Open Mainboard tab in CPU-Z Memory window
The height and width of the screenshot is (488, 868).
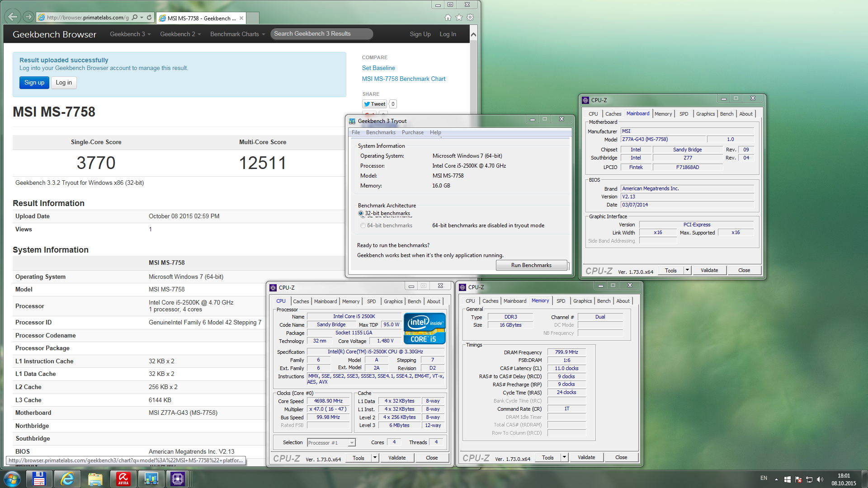(515, 301)
